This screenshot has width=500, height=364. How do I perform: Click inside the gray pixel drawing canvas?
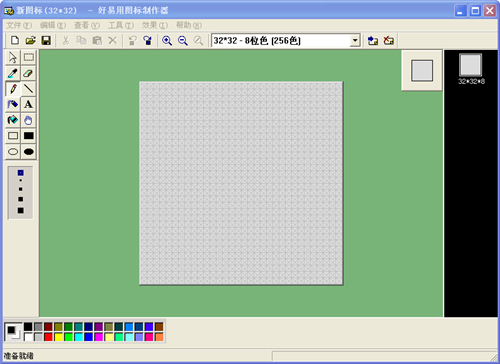click(241, 183)
